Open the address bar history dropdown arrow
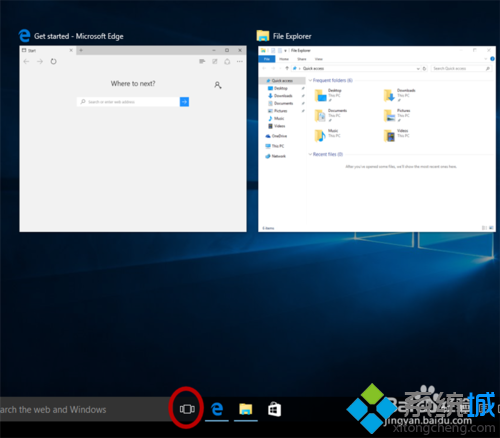Image resolution: width=500 pixels, height=438 pixels. pyautogui.click(x=418, y=68)
